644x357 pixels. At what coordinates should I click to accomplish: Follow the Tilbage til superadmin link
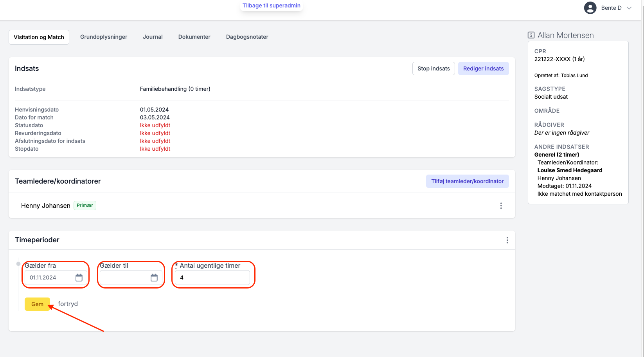pos(272,5)
